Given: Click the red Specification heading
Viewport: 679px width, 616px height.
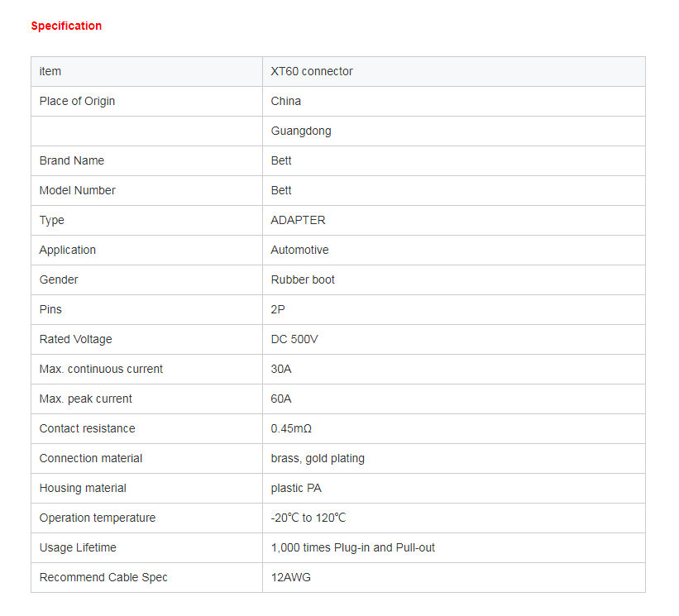Looking at the screenshot, I should tap(66, 26).
